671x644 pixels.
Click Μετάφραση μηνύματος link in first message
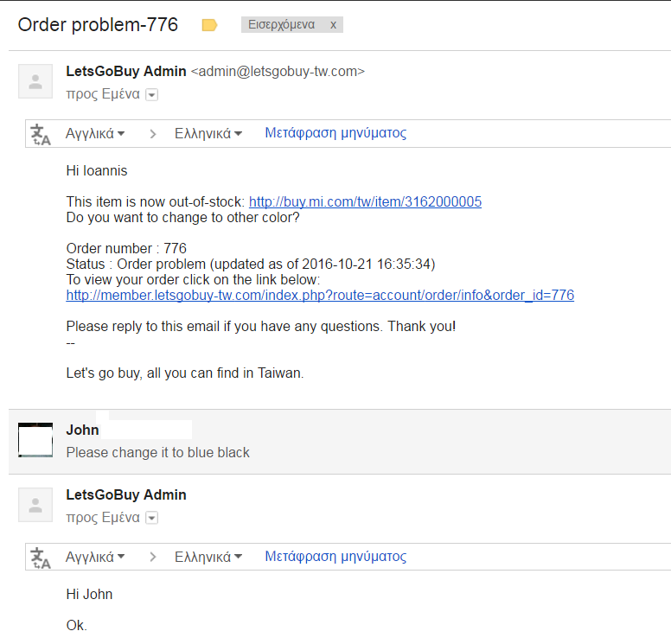point(335,133)
